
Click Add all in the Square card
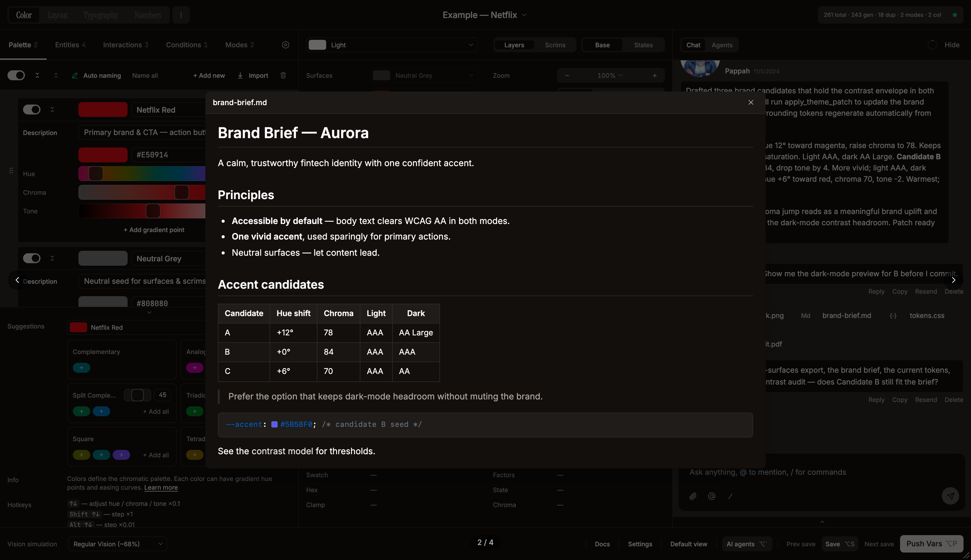pyautogui.click(x=156, y=455)
